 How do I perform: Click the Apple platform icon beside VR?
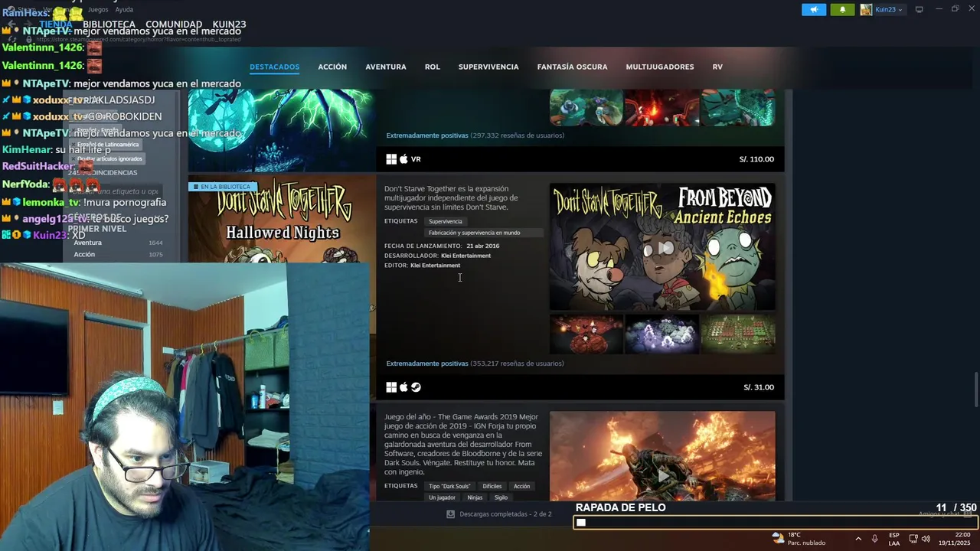(x=403, y=159)
